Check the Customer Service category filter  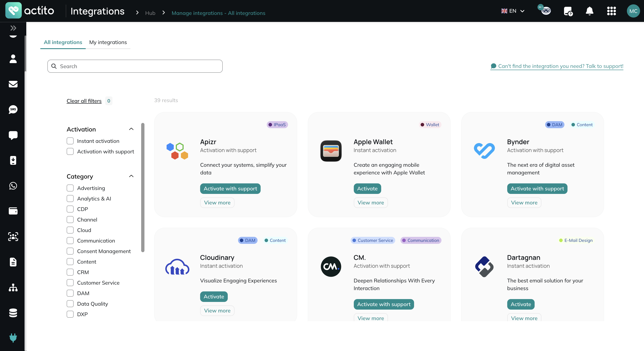click(70, 283)
